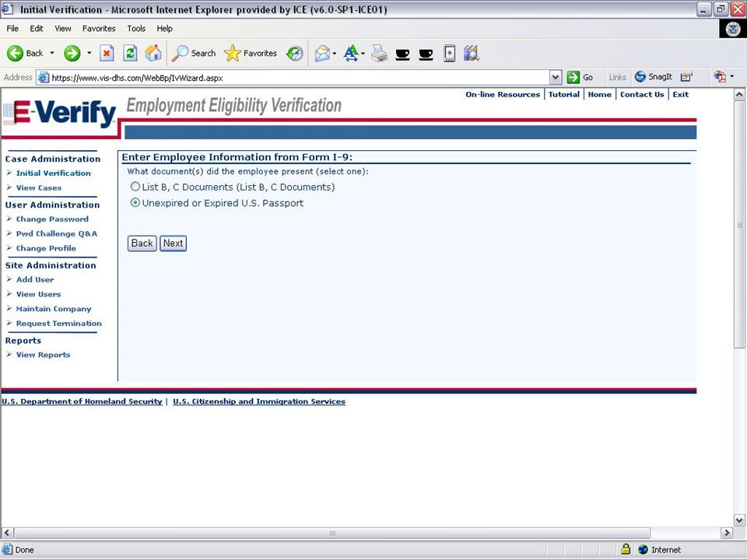The height and width of the screenshot is (560, 747).
Task: Open Initial Verification in sidebar
Action: pos(54,173)
